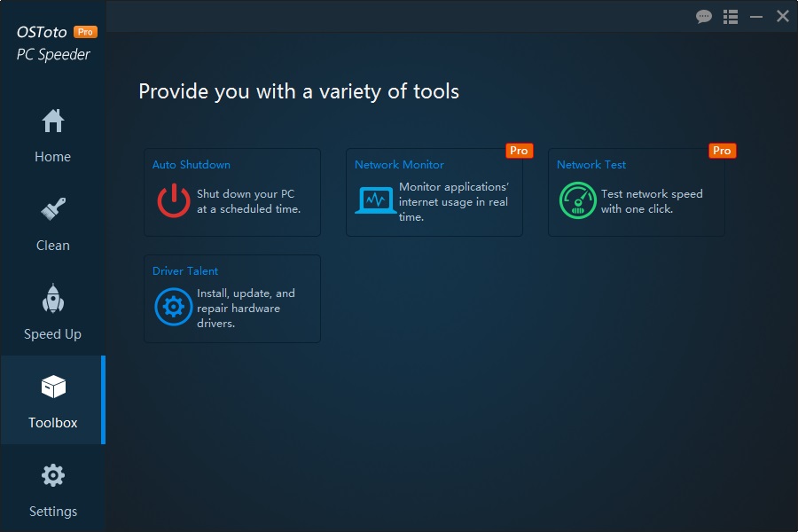The image size is (798, 532).
Task: Open the Network Monitor title link
Action: [x=400, y=165]
